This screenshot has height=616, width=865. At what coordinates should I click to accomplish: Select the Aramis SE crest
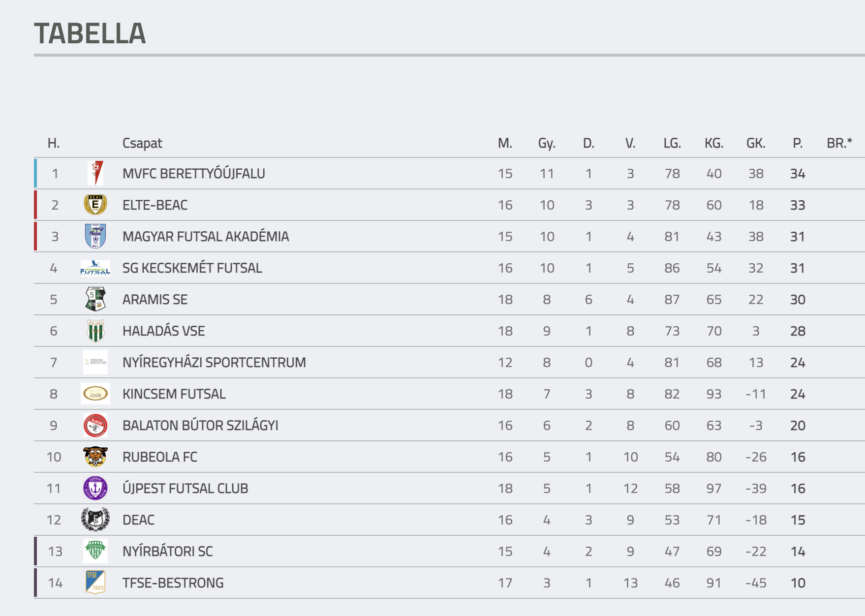(95, 299)
